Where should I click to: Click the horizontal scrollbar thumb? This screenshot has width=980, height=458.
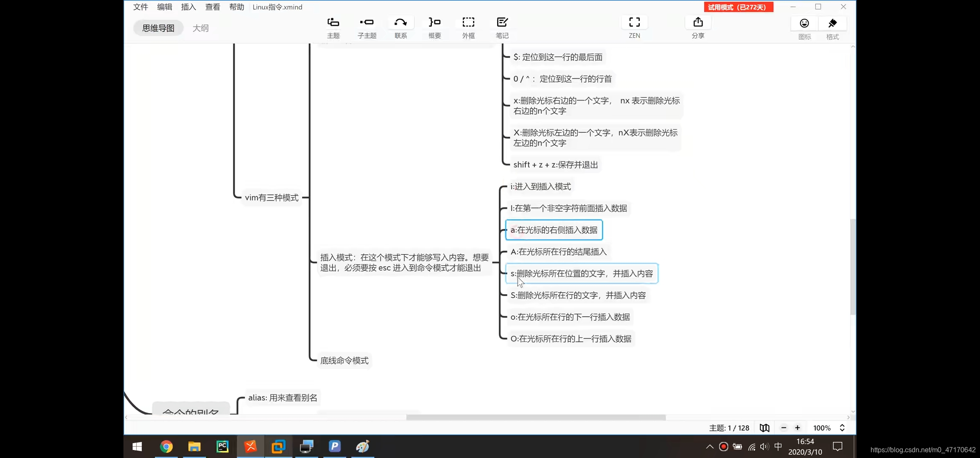point(536,417)
